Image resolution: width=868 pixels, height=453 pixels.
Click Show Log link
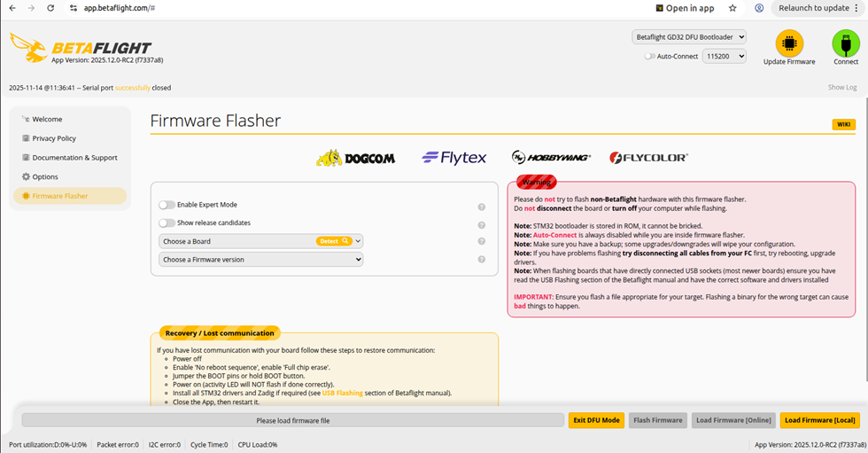click(x=842, y=88)
